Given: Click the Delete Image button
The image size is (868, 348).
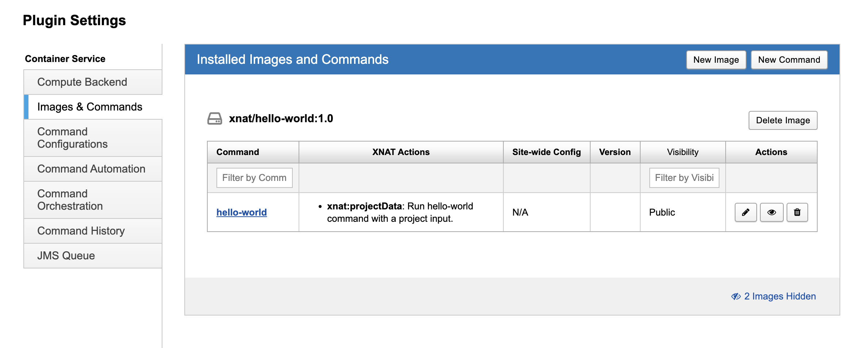Looking at the screenshot, I should pyautogui.click(x=783, y=120).
